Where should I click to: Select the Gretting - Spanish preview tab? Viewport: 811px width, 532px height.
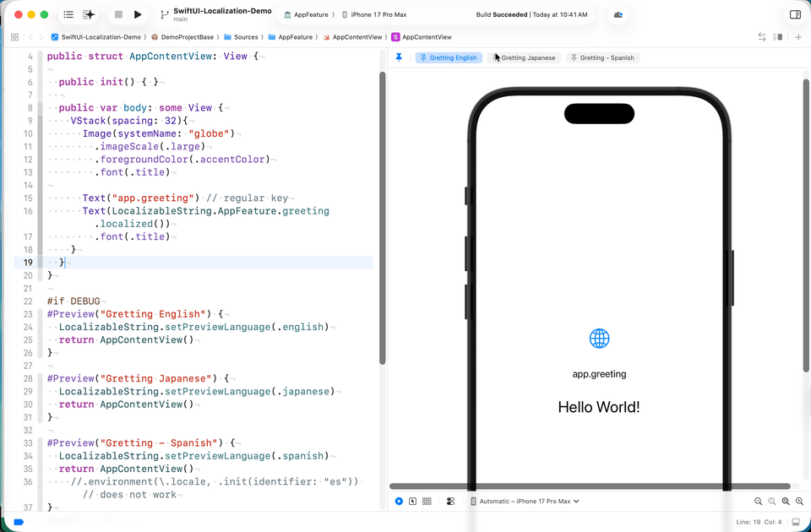click(603, 58)
